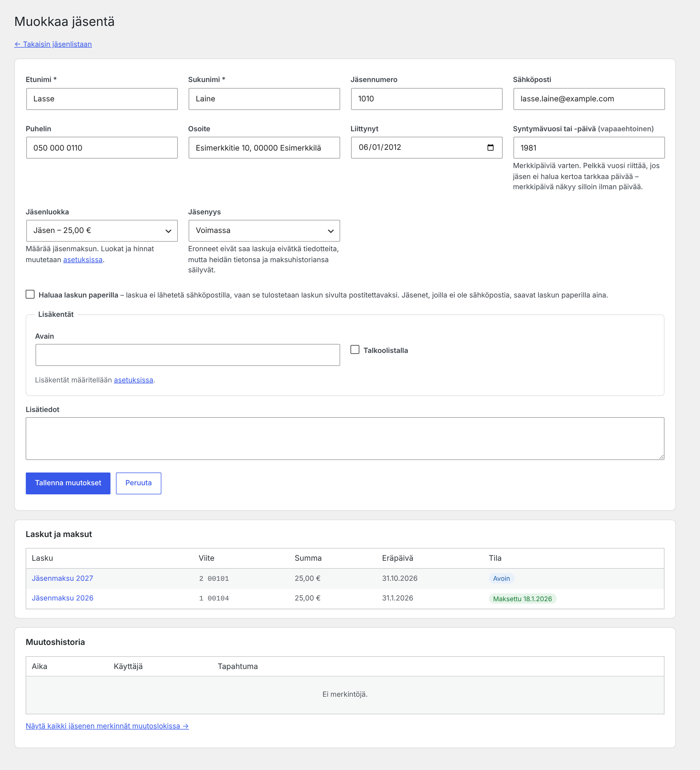The width and height of the screenshot is (700, 770).
Task: Focus the Sukunimi field containing Laine
Action: coord(264,99)
